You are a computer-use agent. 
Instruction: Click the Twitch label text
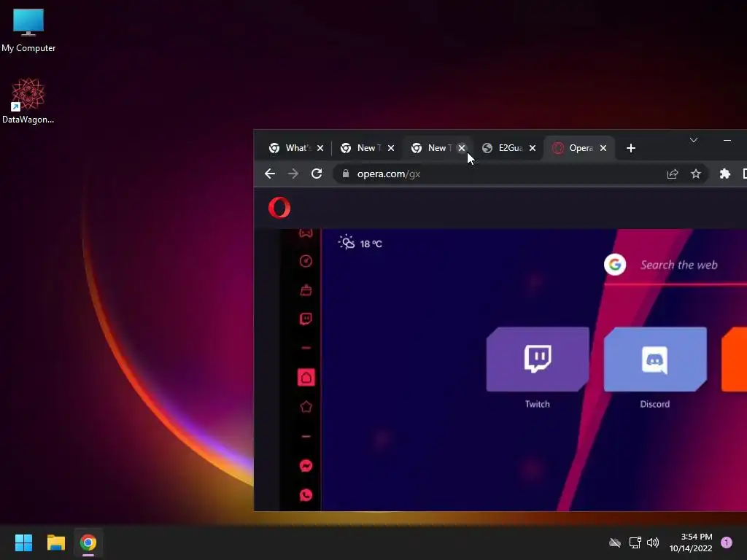(538, 404)
